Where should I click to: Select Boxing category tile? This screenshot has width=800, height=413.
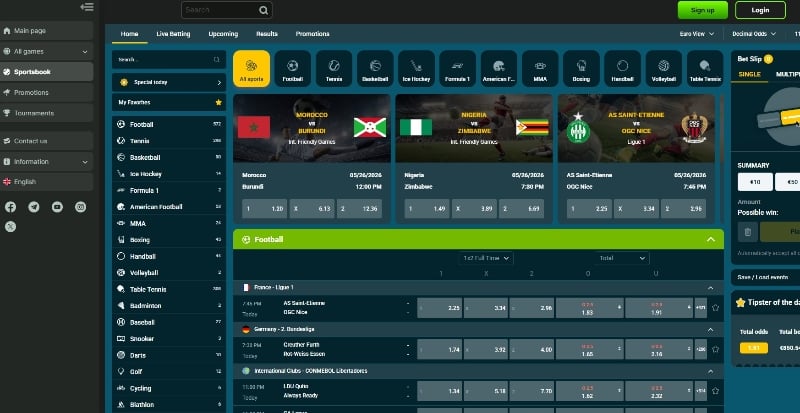581,68
